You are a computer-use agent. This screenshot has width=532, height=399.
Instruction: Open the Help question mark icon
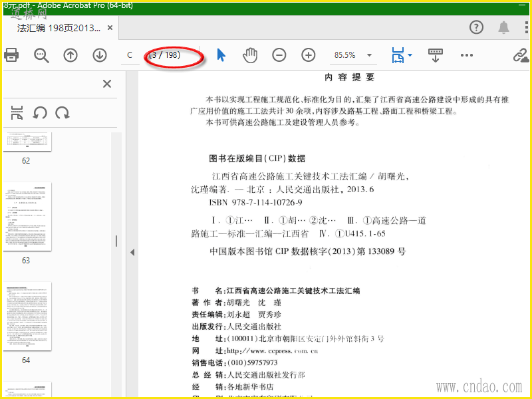476,27
